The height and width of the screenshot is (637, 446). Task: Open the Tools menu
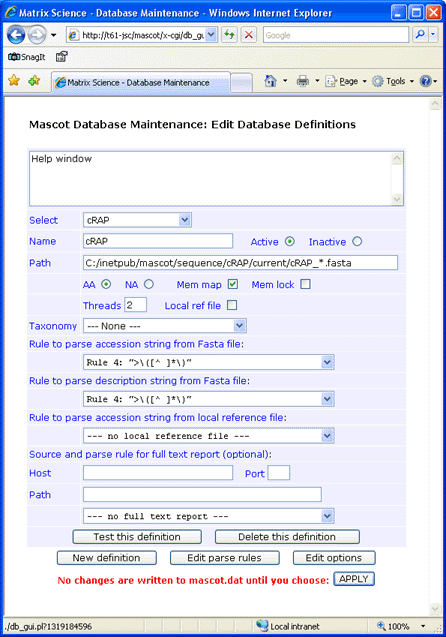[x=393, y=81]
